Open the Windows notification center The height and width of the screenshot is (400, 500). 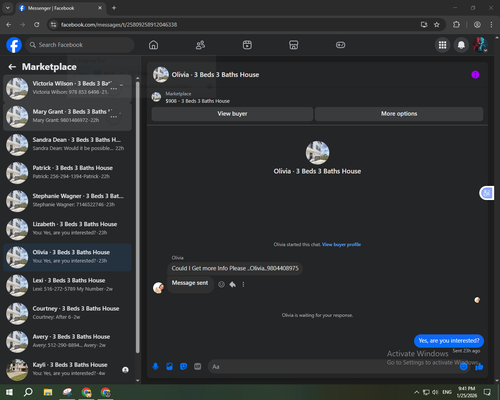pyautogui.click(x=487, y=392)
